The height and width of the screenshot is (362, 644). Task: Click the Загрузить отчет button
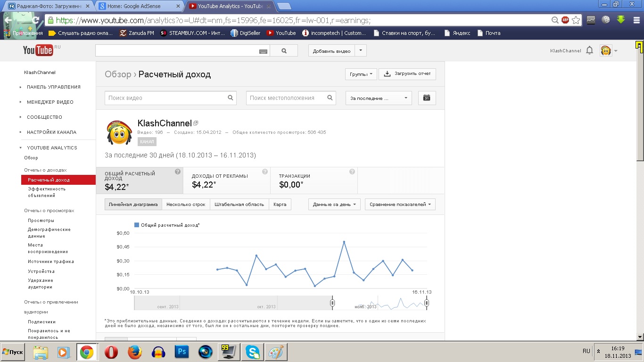click(407, 74)
